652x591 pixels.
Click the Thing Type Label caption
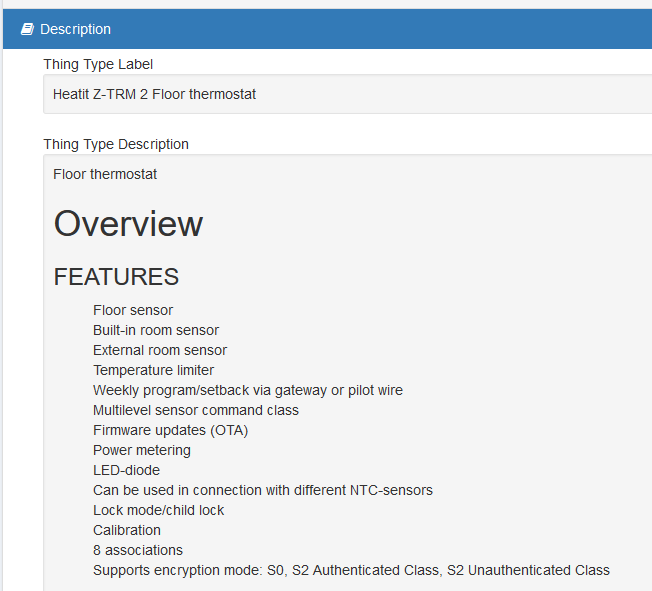click(x=98, y=64)
